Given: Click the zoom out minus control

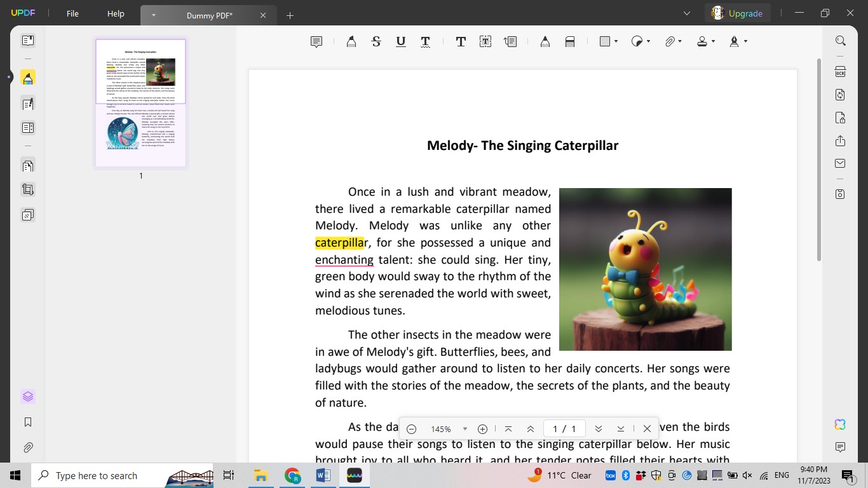Looking at the screenshot, I should 411,429.
